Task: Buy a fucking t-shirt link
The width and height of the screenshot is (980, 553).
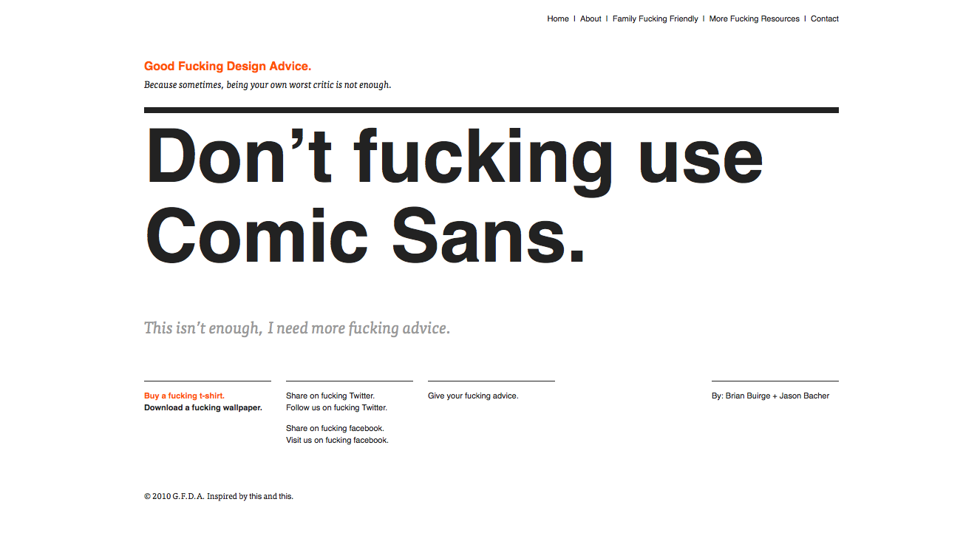Action: [185, 396]
